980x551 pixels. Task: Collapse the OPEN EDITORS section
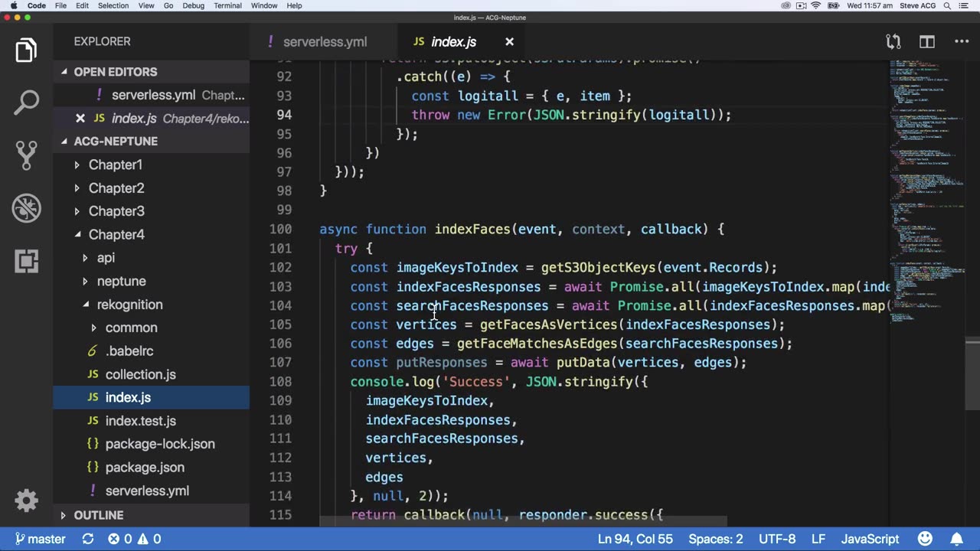pyautogui.click(x=115, y=72)
